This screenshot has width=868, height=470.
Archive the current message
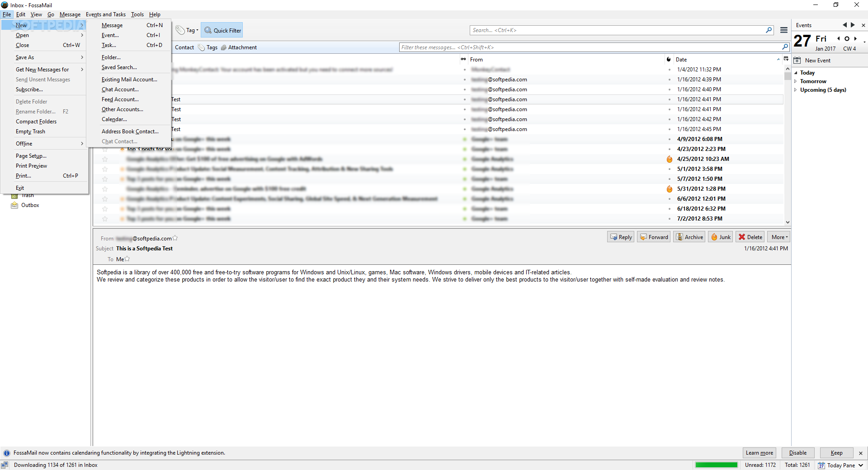[x=689, y=237]
